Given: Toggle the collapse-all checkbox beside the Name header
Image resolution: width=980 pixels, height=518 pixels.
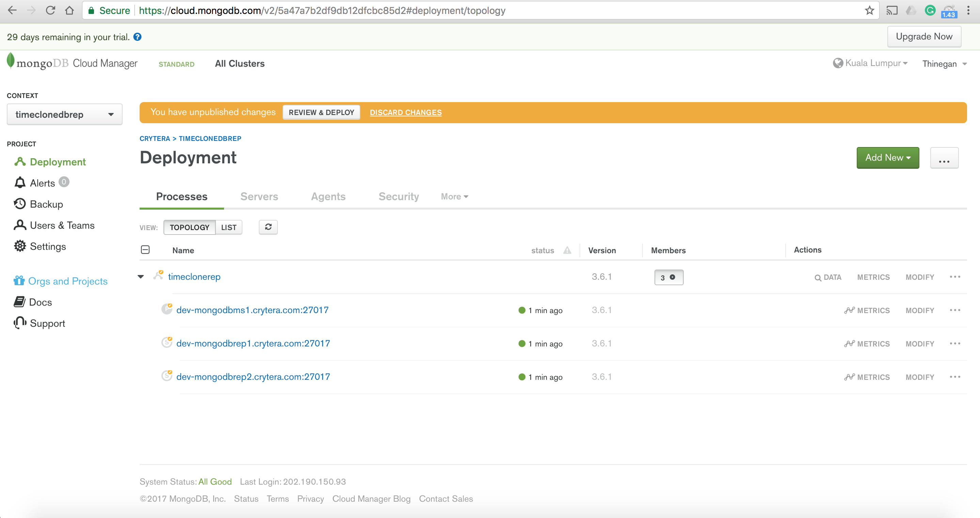Looking at the screenshot, I should [145, 250].
